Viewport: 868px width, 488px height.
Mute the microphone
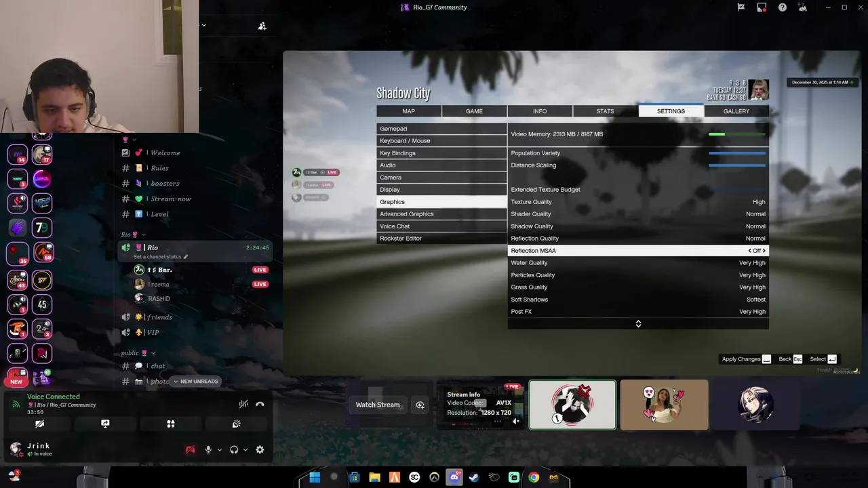click(x=208, y=449)
